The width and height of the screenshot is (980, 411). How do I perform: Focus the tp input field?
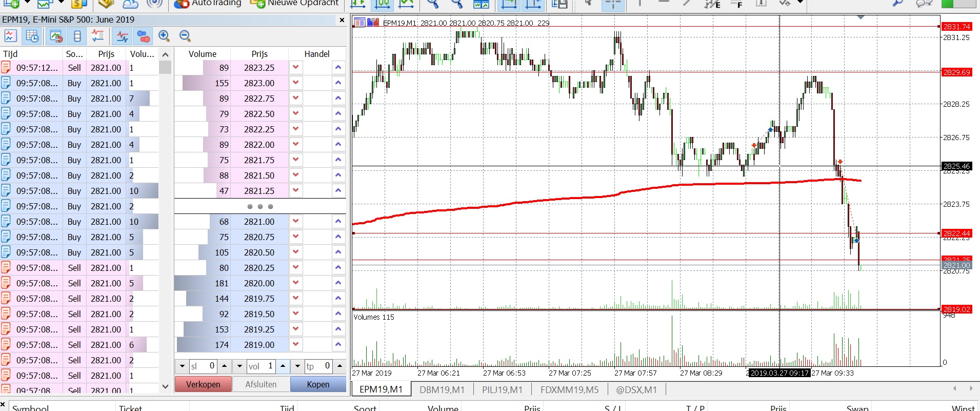coord(318,366)
